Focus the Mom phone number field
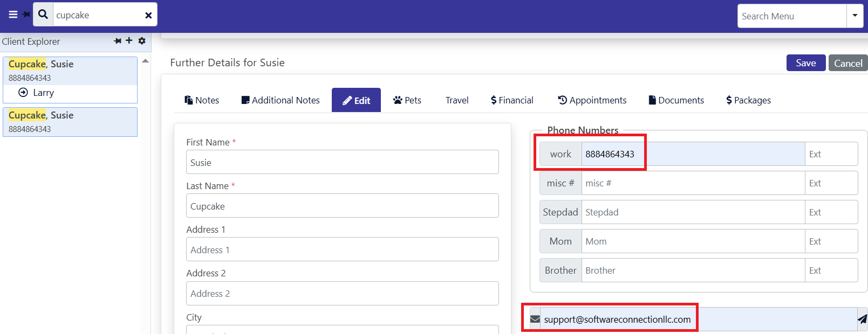Viewport: 868px width, 334px height. 693,241
